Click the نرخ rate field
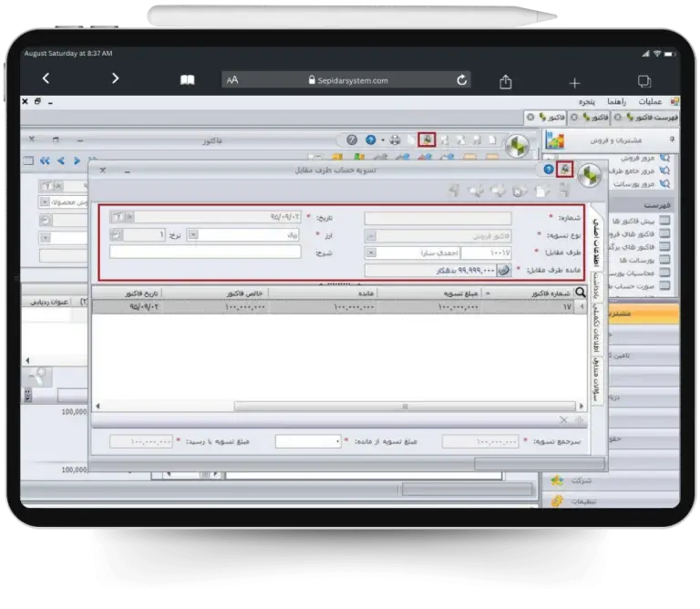The image size is (700, 609). pos(144,234)
